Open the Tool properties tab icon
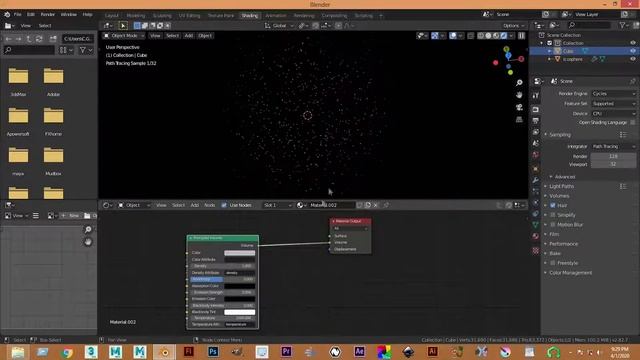This screenshot has width=640, height=360. (536, 96)
